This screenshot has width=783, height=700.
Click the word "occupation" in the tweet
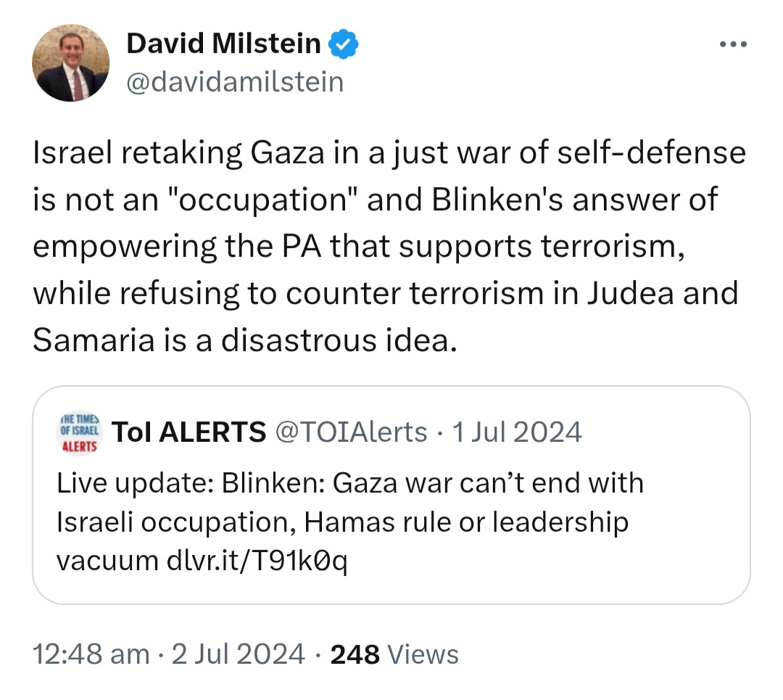[x=262, y=199]
